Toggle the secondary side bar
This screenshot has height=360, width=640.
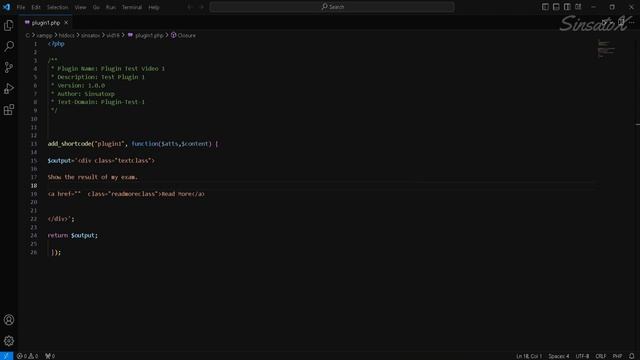tap(567, 7)
